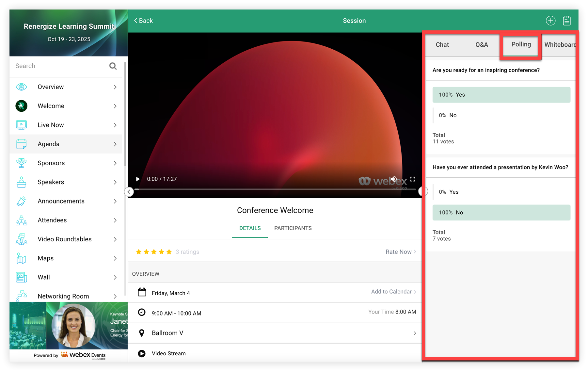
Task: Click the location pin icon beside Ballroom V
Action: point(142,333)
